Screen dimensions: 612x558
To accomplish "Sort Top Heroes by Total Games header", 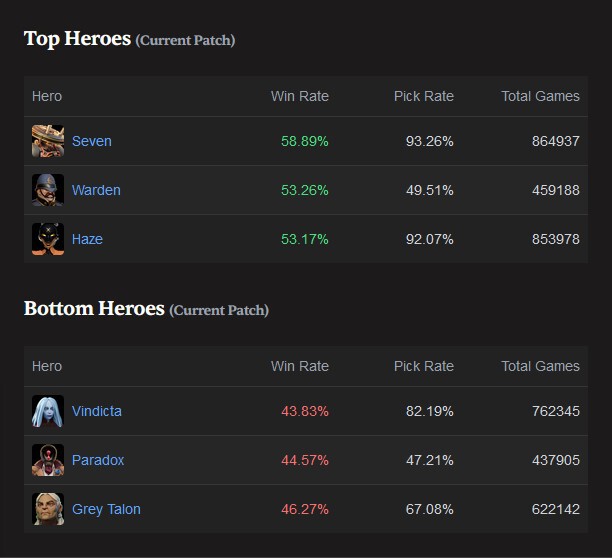I will coord(540,96).
